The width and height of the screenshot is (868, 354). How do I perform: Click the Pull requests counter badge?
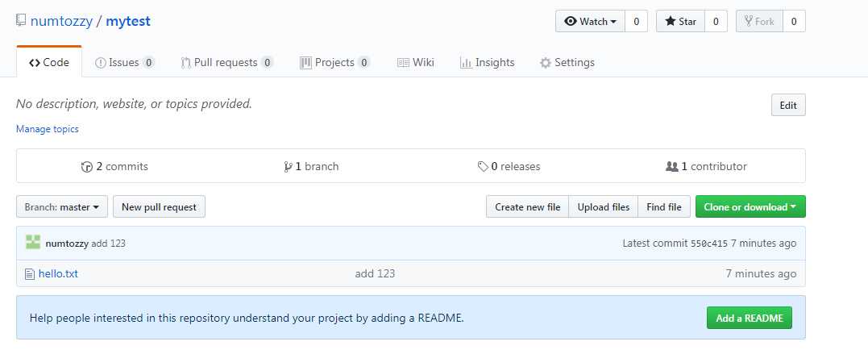[x=267, y=63]
